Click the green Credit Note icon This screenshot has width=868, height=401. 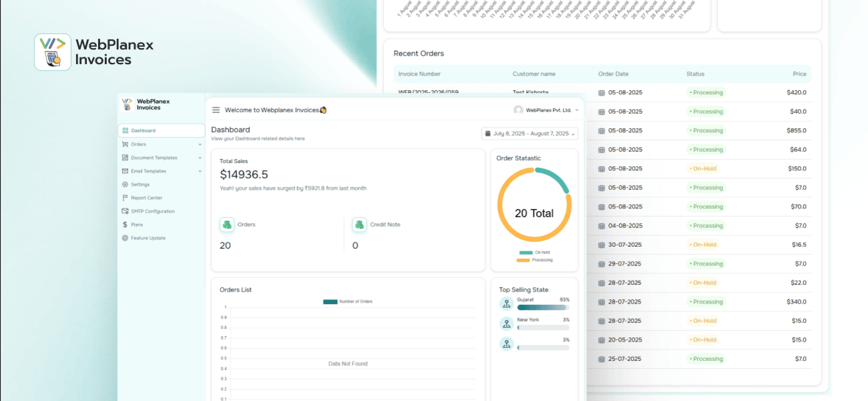(359, 225)
